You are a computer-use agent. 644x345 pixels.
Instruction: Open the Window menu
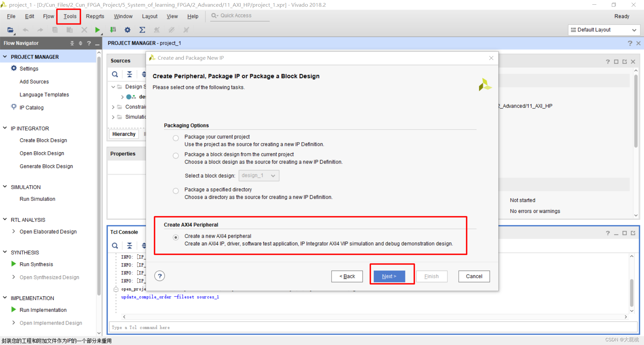click(123, 16)
